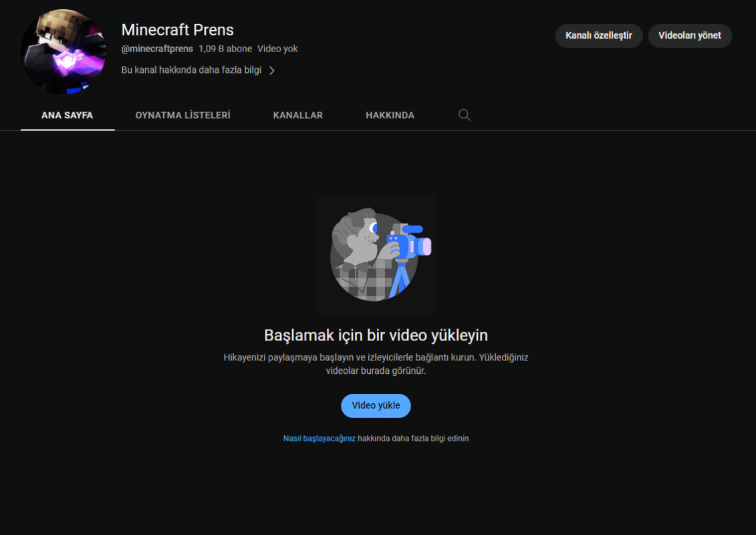756x535 pixels.
Task: Go to the KANALLAR tab
Action: (x=298, y=115)
